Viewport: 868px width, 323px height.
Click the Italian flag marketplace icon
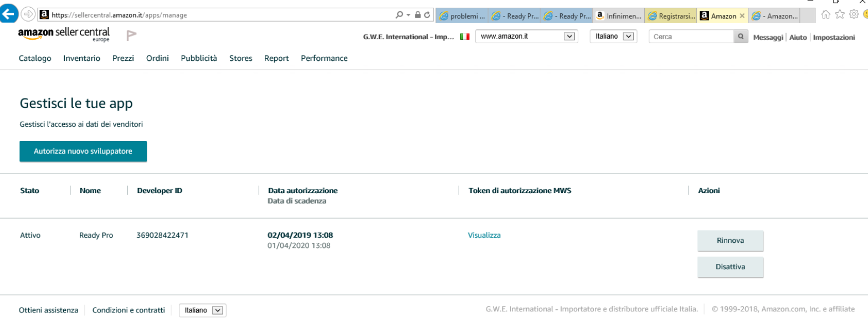[x=465, y=37]
